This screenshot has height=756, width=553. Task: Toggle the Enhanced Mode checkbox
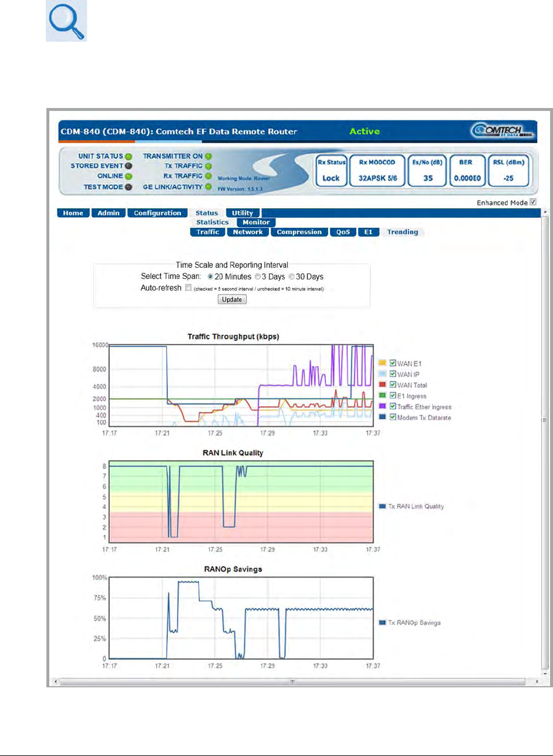pos(533,203)
